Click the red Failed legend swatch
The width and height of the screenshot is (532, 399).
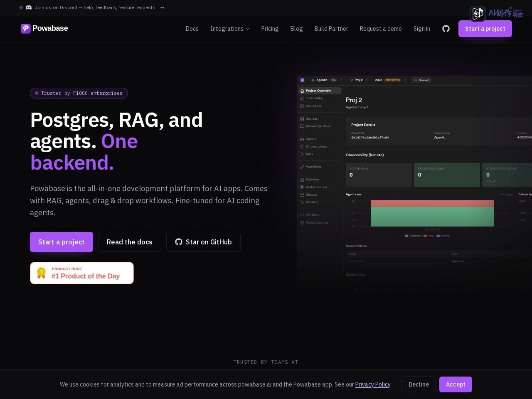[x=425, y=236]
